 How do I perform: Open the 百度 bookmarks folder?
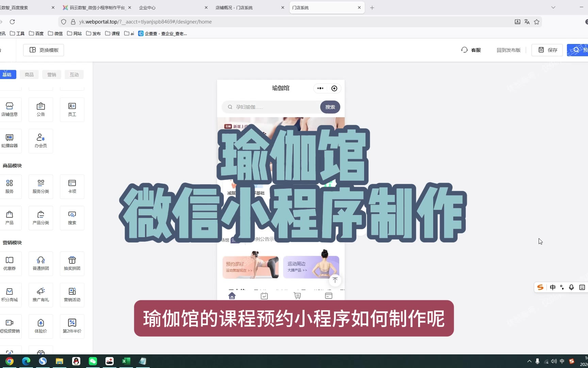click(x=36, y=33)
